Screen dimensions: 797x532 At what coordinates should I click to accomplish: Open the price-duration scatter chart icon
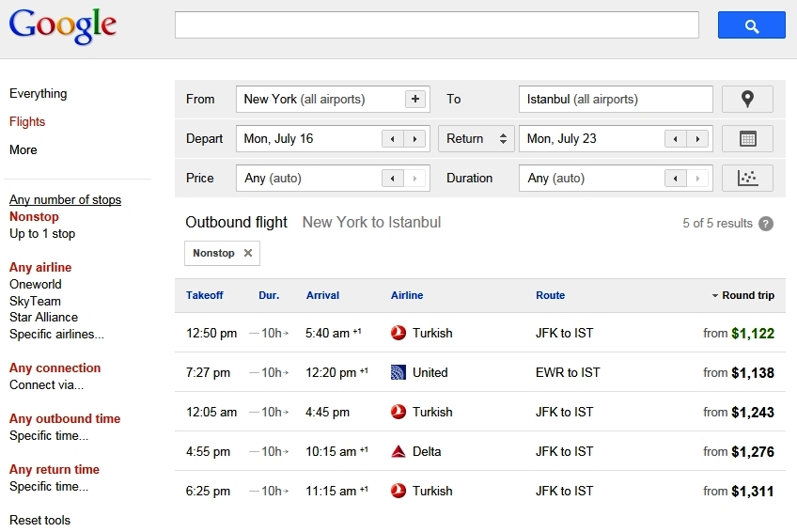tap(747, 179)
